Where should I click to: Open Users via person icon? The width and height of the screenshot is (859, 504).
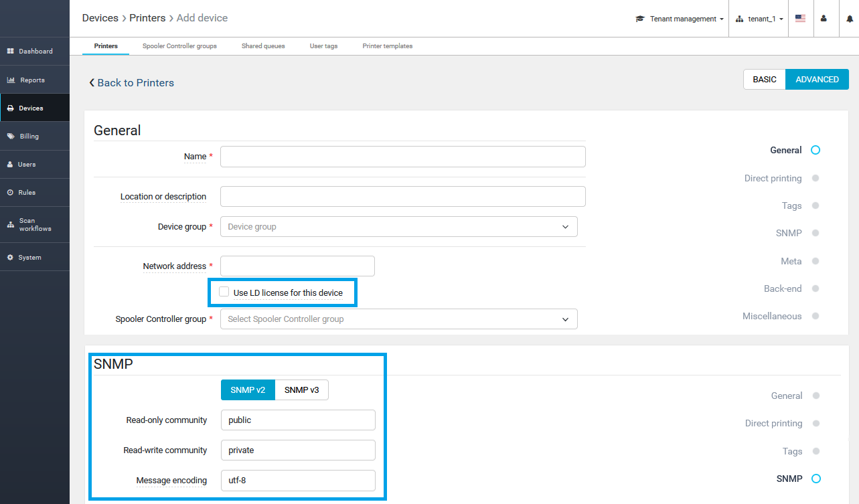tap(10, 165)
